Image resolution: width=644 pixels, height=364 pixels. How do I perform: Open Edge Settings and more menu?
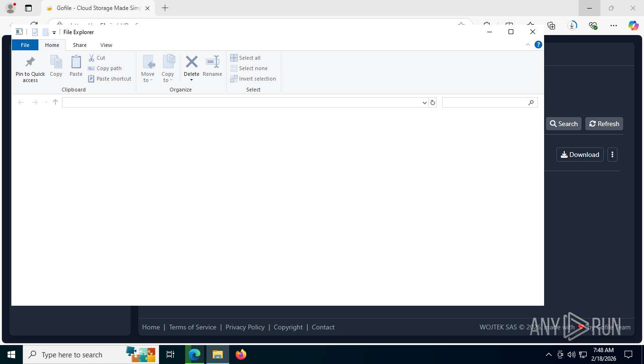(x=614, y=26)
